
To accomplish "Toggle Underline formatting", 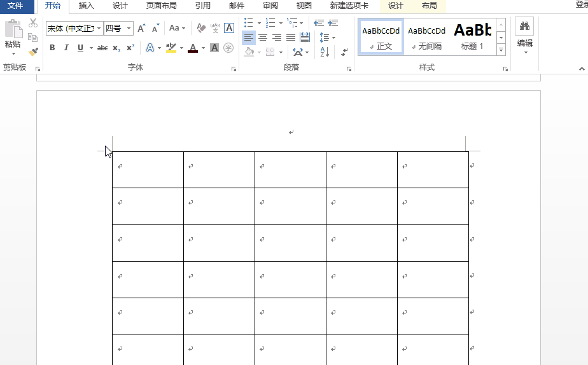I will click(80, 48).
